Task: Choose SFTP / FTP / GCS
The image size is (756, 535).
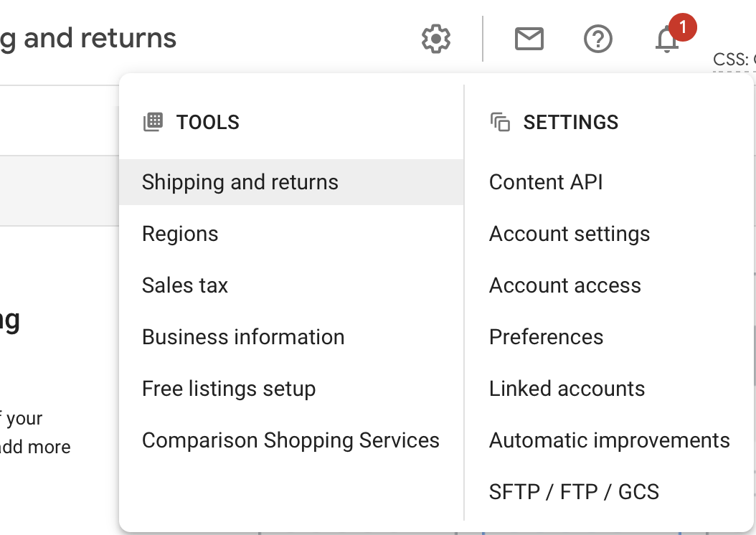Action: pos(574,492)
